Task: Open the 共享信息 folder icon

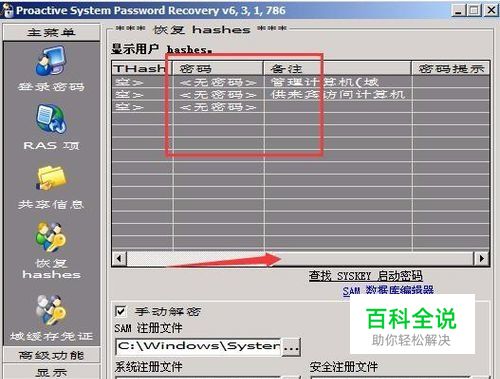Action: (51, 178)
